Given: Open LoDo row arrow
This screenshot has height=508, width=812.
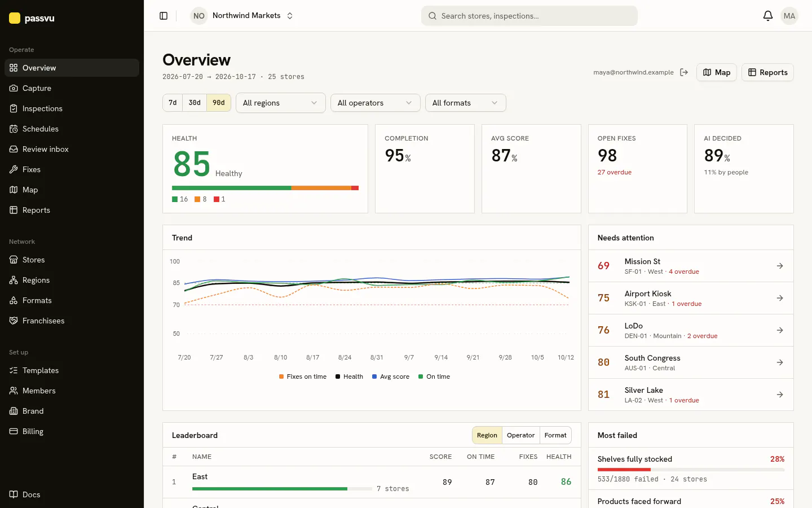Looking at the screenshot, I should click(780, 330).
